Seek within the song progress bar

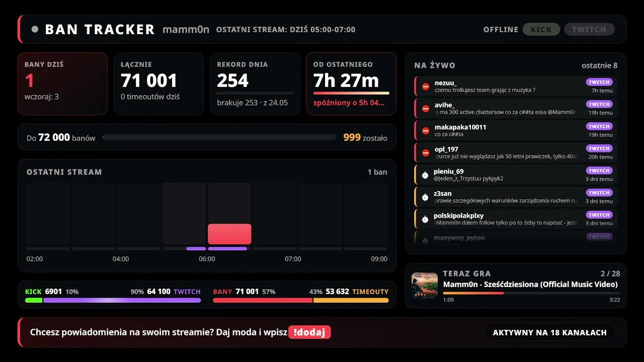coord(531,293)
